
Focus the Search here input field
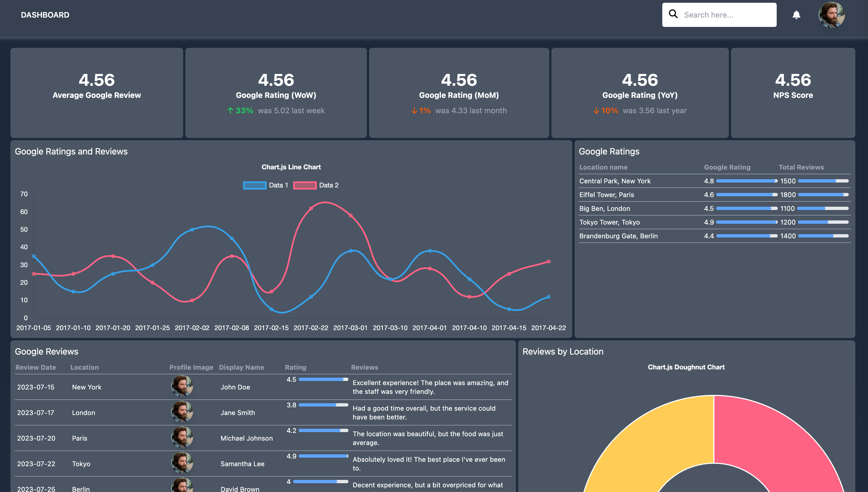719,15
